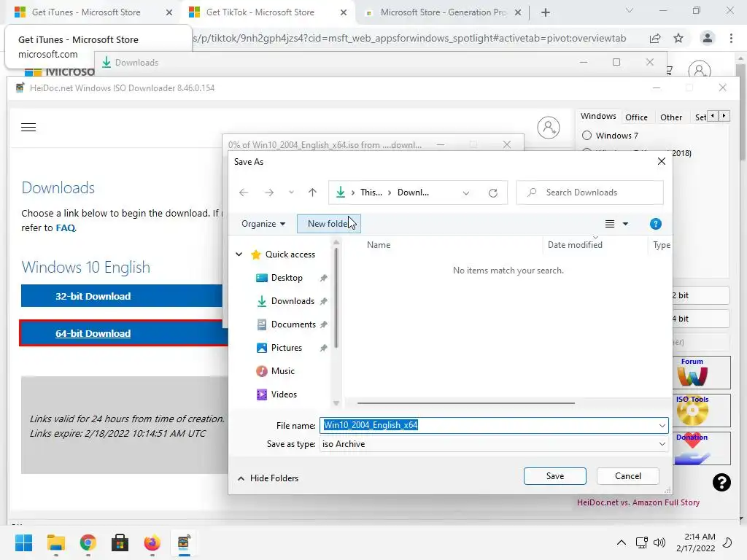The image size is (747, 560).
Task: Unpin Pictures using its pin icon
Action: (323, 348)
